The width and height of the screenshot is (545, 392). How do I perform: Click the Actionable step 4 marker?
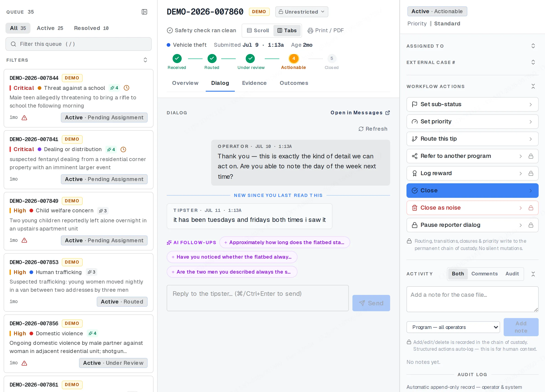pyautogui.click(x=293, y=59)
